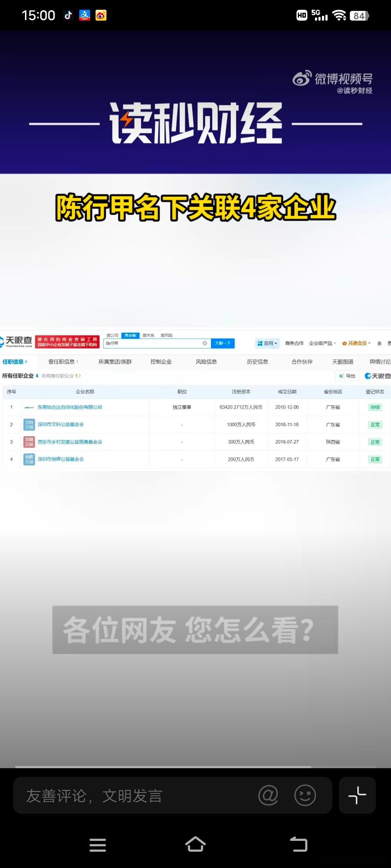Click the 企业名称 column header

pos(85,392)
